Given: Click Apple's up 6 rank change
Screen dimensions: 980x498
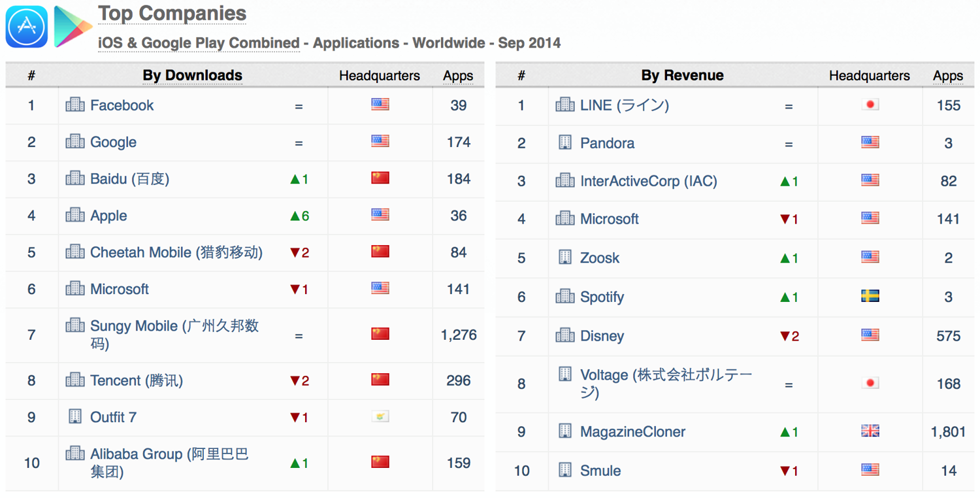Looking at the screenshot, I should click(x=299, y=216).
